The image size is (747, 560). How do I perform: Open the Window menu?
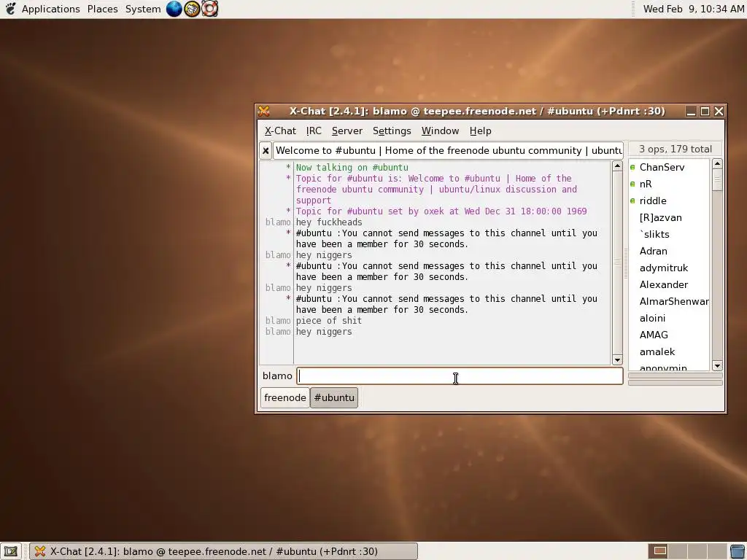440,131
